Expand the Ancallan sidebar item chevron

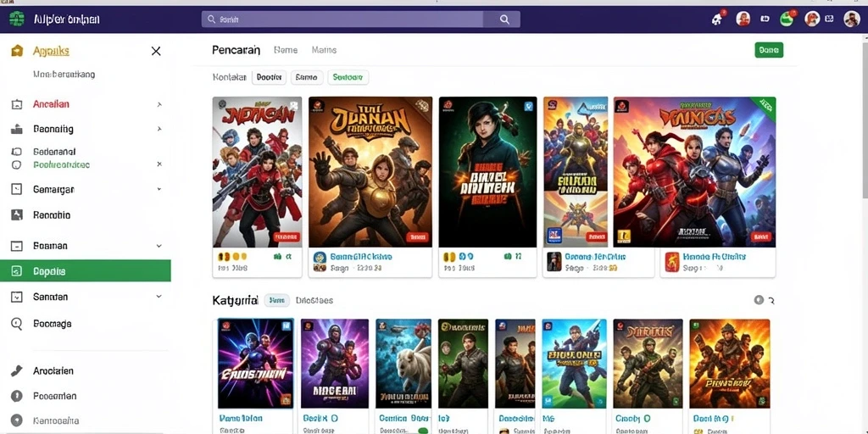click(159, 104)
